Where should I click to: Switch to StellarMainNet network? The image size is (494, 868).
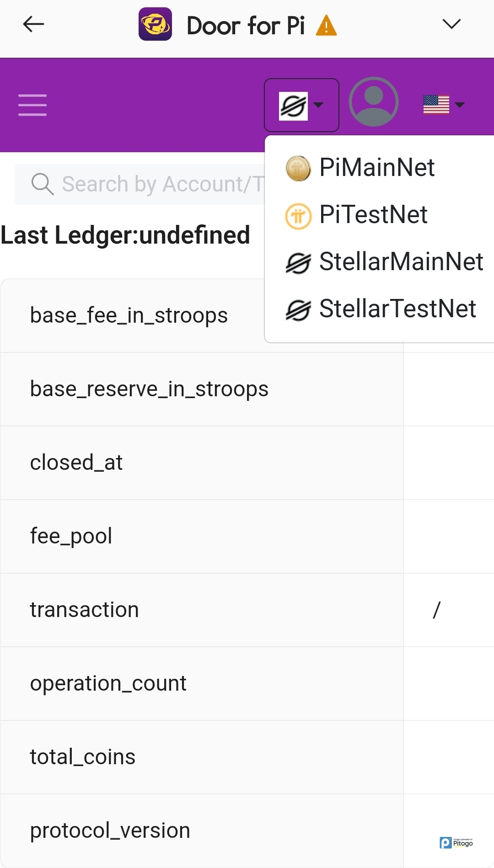point(401,261)
